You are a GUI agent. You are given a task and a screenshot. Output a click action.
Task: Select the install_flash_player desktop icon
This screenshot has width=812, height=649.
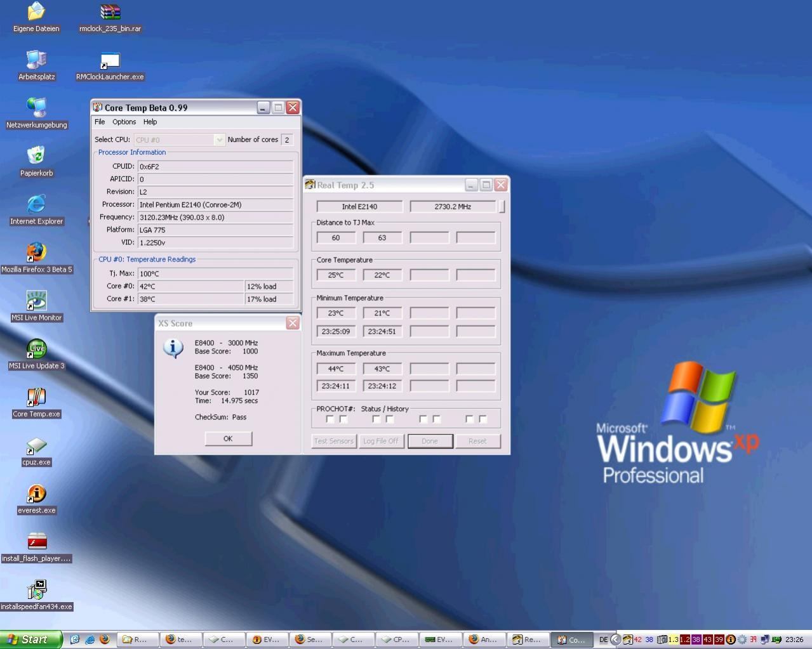point(36,547)
